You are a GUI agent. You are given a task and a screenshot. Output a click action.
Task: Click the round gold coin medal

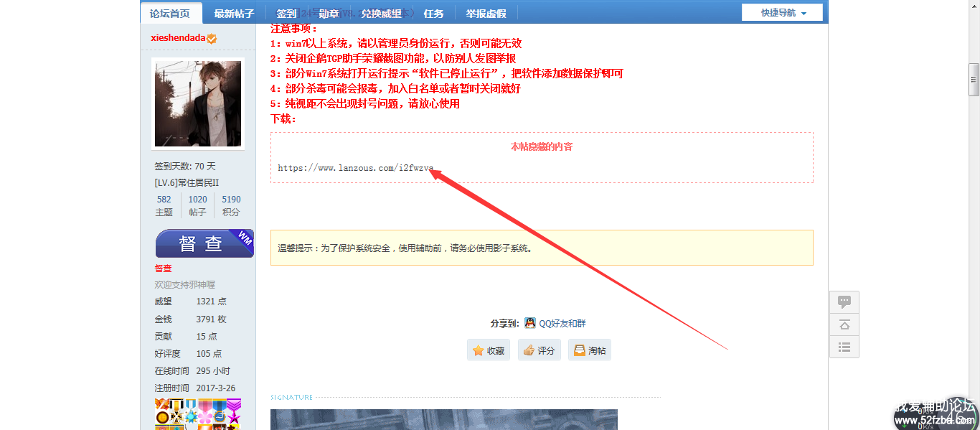[162, 411]
